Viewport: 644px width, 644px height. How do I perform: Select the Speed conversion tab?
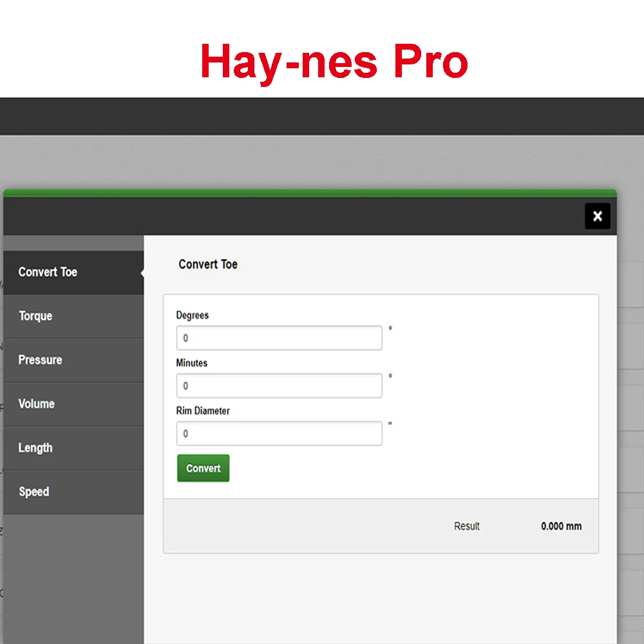coord(73,492)
